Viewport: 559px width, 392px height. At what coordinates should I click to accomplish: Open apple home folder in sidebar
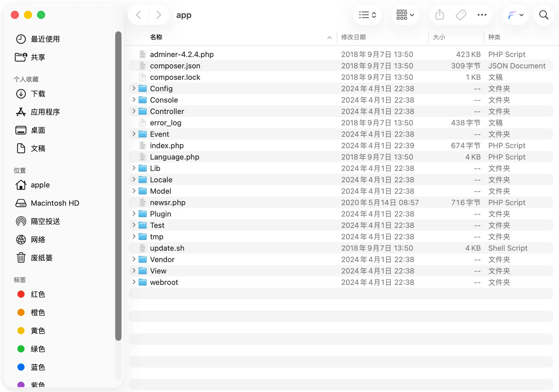[32, 185]
